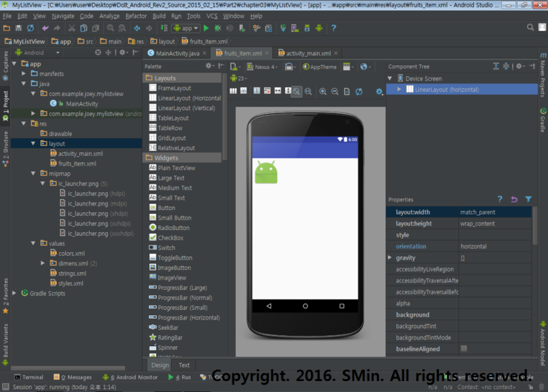Toggle the baselineAligned checkbox
548x392 pixels.
click(x=464, y=348)
